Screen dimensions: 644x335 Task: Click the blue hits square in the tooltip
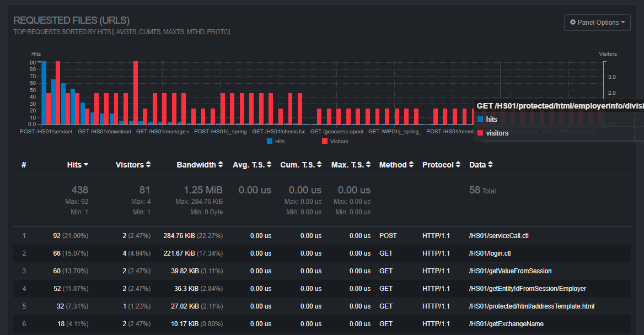tap(480, 120)
